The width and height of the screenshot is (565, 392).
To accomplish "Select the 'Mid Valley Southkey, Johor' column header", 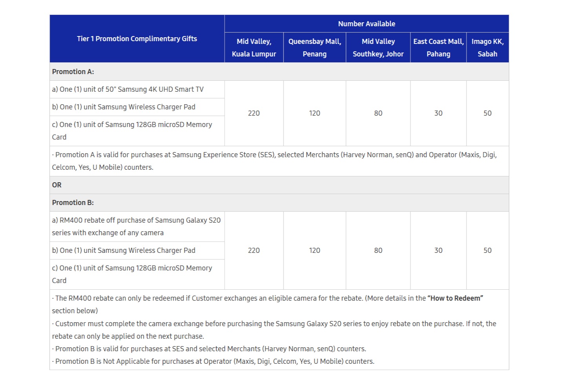I will point(378,47).
